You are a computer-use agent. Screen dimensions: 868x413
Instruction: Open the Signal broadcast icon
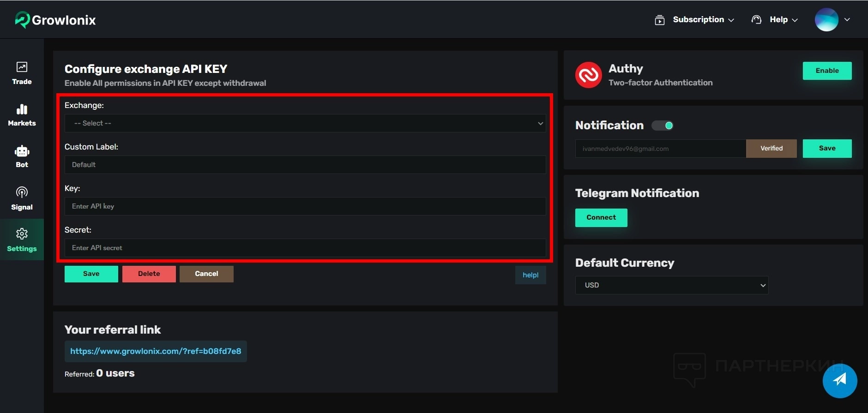(x=22, y=192)
